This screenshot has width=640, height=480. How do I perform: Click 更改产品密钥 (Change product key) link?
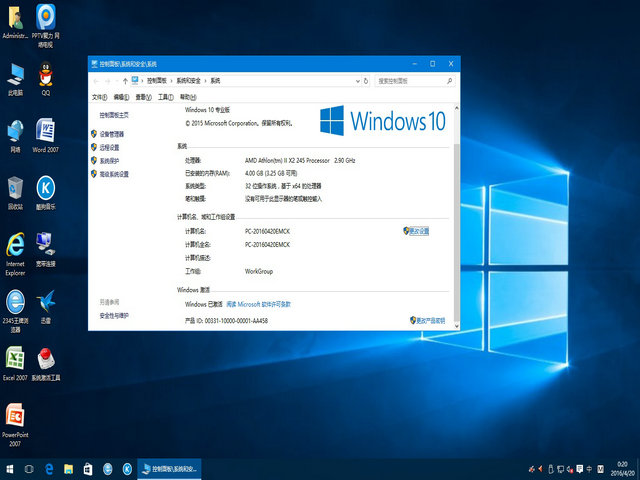(430, 321)
